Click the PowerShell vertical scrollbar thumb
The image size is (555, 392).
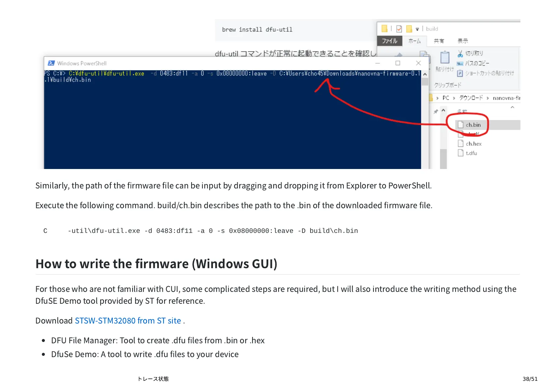425,82
